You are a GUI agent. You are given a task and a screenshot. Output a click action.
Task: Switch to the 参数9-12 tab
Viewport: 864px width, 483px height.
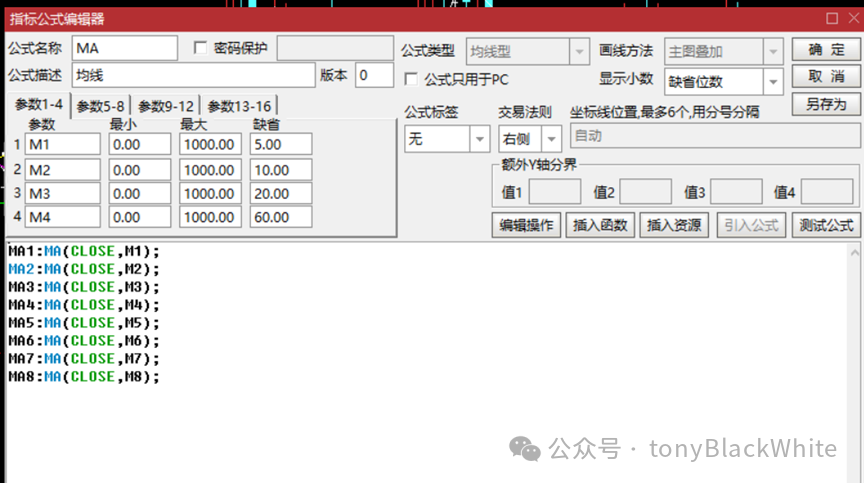click(166, 106)
